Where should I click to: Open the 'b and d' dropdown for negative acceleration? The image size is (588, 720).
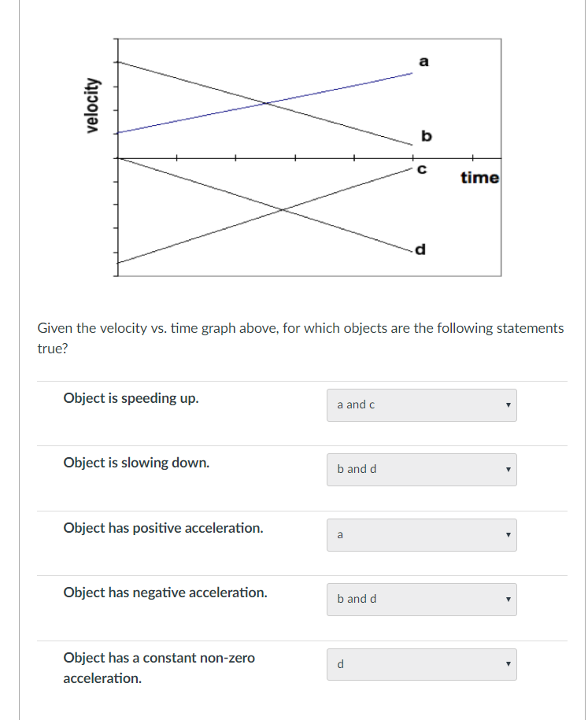[422, 599]
